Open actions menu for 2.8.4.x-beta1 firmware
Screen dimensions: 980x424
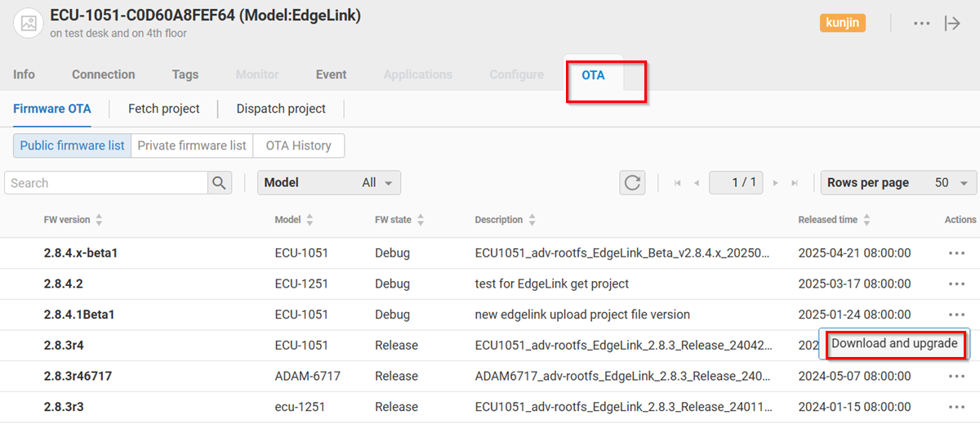[x=956, y=253]
